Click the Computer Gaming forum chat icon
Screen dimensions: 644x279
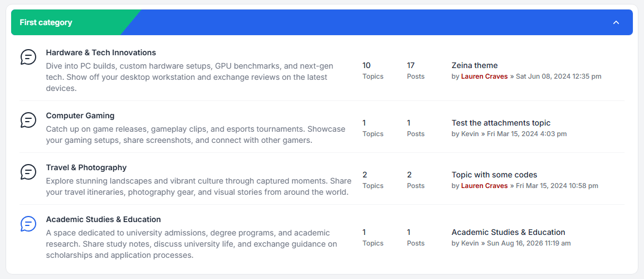pyautogui.click(x=28, y=120)
